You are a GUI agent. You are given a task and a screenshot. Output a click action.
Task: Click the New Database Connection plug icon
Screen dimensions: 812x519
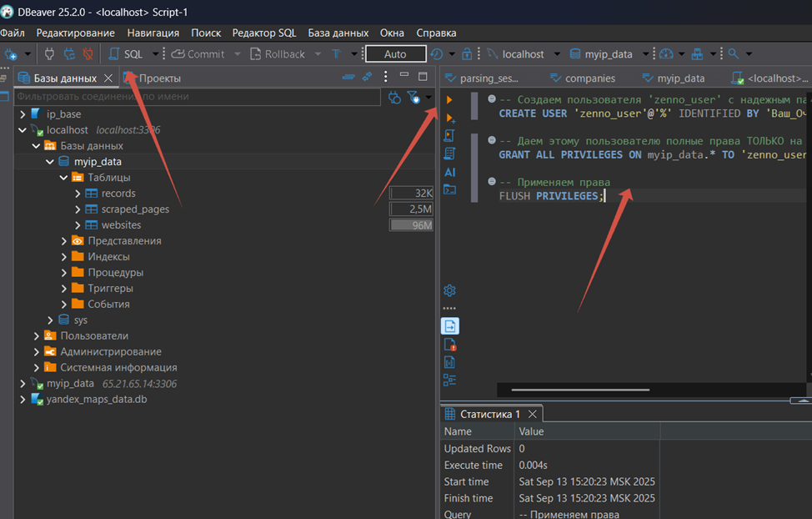click(x=11, y=54)
